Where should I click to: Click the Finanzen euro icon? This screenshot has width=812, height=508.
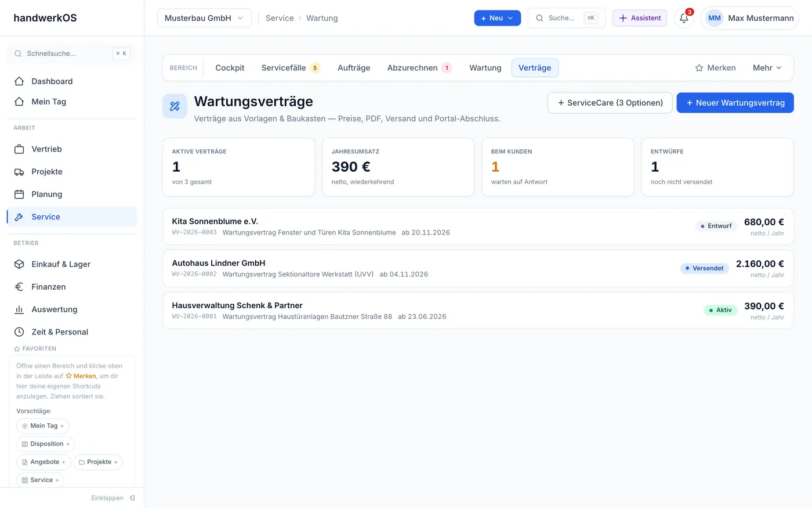pyautogui.click(x=19, y=287)
